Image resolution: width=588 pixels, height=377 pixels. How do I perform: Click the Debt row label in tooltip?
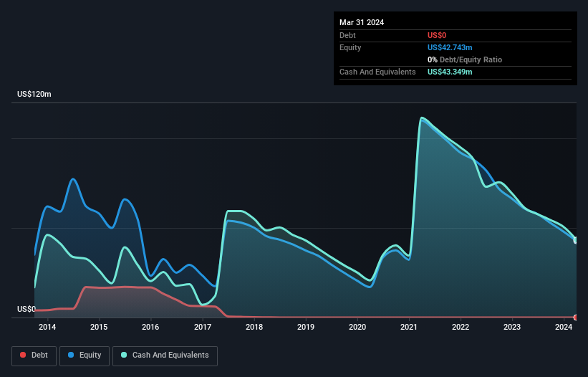click(347, 35)
